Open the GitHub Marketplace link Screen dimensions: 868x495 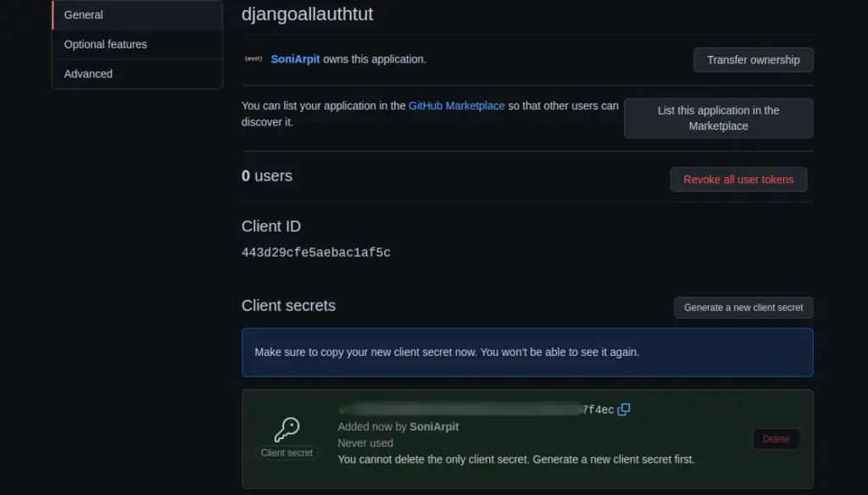[457, 106]
